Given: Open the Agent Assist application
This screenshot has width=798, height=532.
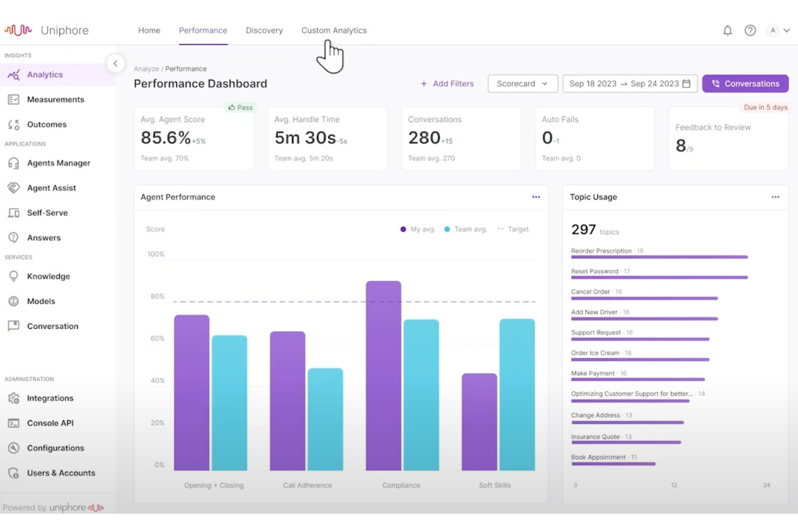Looking at the screenshot, I should pos(13,188).
